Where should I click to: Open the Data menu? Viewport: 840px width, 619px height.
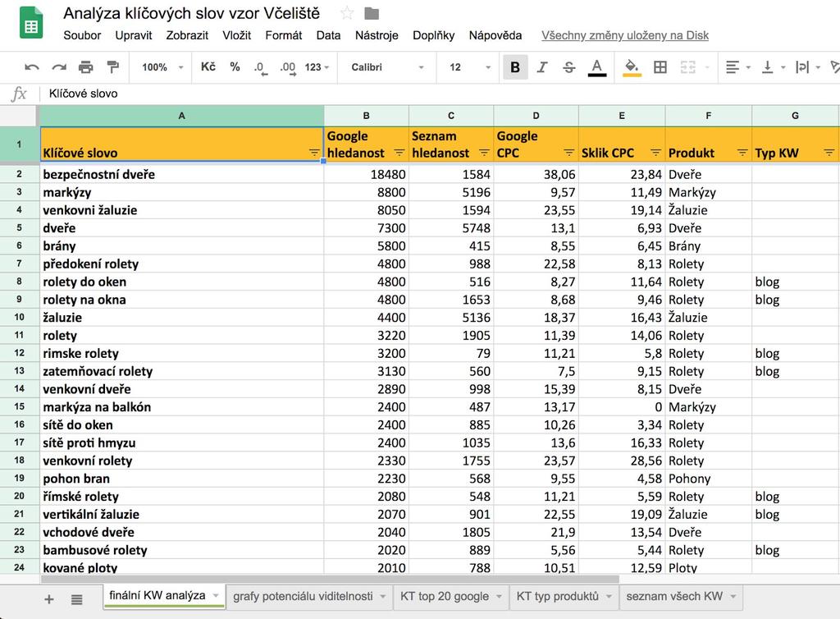(x=328, y=35)
